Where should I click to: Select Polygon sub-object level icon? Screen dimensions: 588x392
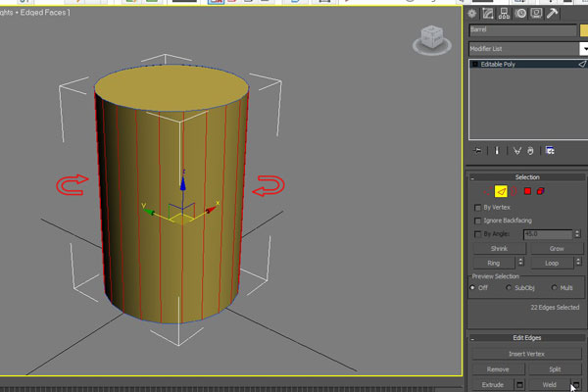[x=527, y=191]
